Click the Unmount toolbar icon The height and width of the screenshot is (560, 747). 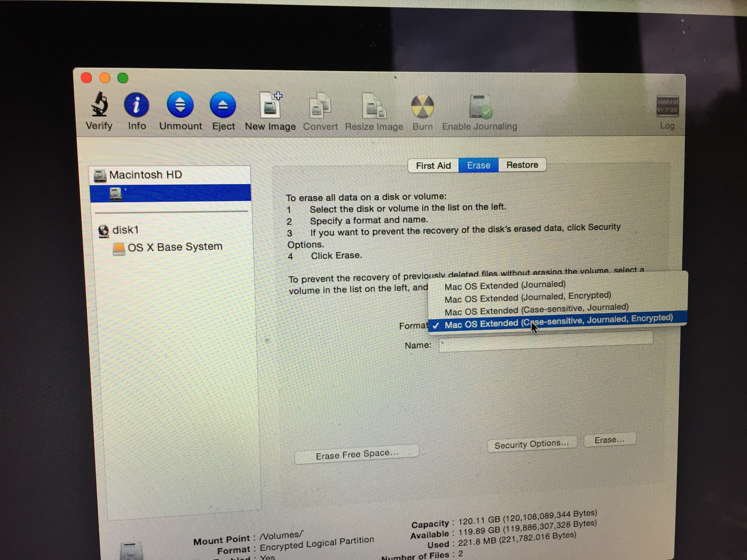pos(180,105)
